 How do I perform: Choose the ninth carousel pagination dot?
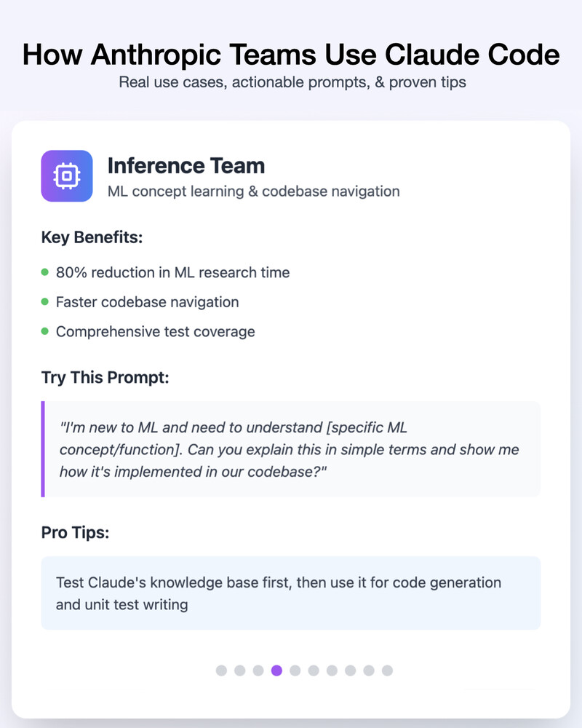(369, 670)
